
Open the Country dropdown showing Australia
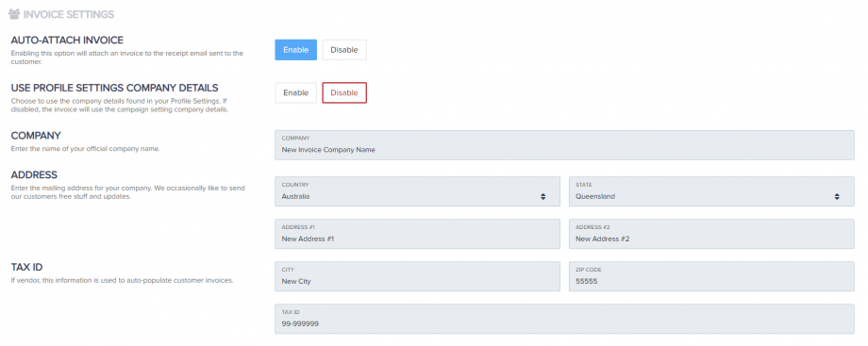click(417, 191)
